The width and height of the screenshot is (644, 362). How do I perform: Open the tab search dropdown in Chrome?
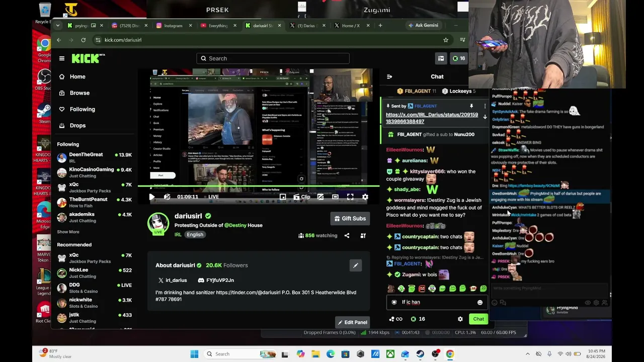point(58,25)
